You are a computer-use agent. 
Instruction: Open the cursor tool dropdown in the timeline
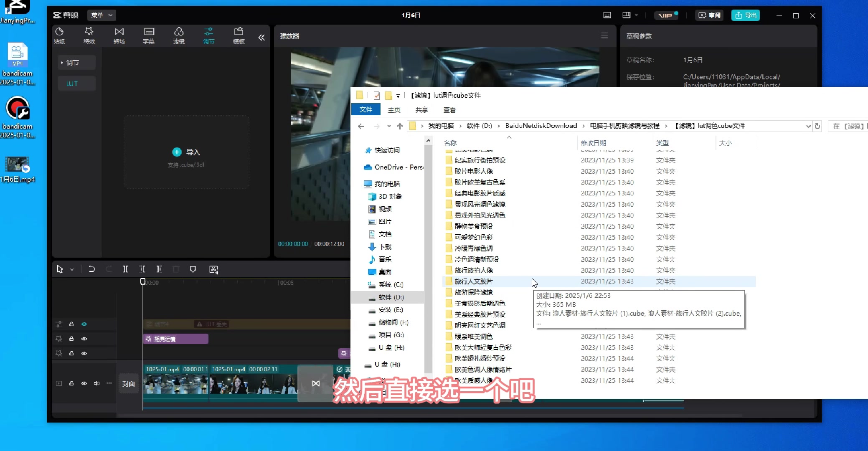72,269
